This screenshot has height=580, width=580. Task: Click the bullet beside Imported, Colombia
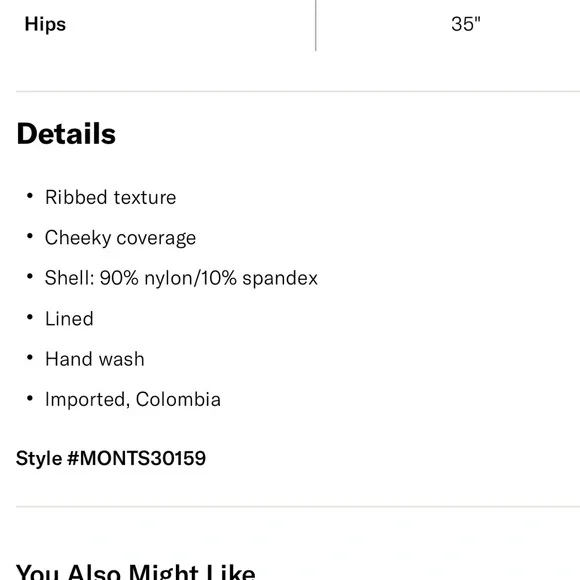(x=30, y=398)
